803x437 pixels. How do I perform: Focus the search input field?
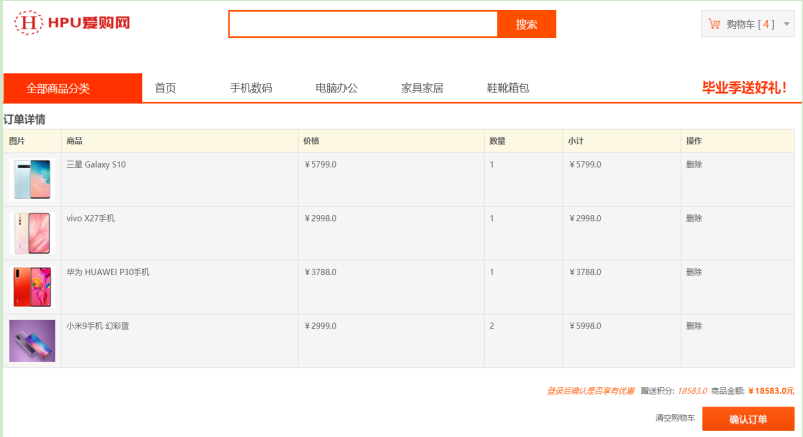(363, 24)
